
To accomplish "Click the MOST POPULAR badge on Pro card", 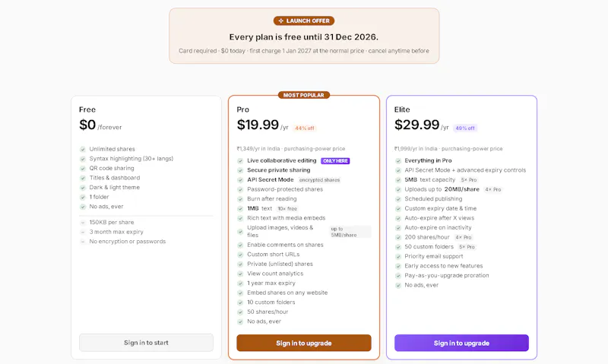I will [x=303, y=95].
